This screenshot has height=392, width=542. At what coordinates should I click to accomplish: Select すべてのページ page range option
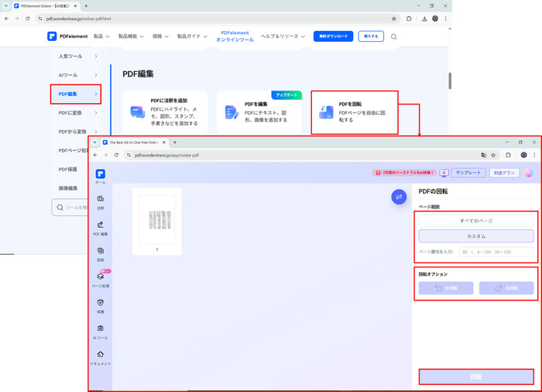click(476, 221)
